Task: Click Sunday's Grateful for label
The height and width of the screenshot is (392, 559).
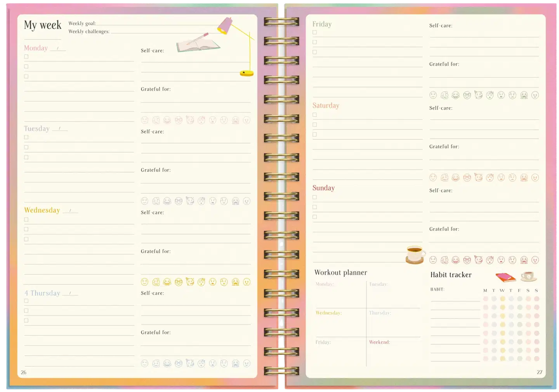Action: (444, 229)
